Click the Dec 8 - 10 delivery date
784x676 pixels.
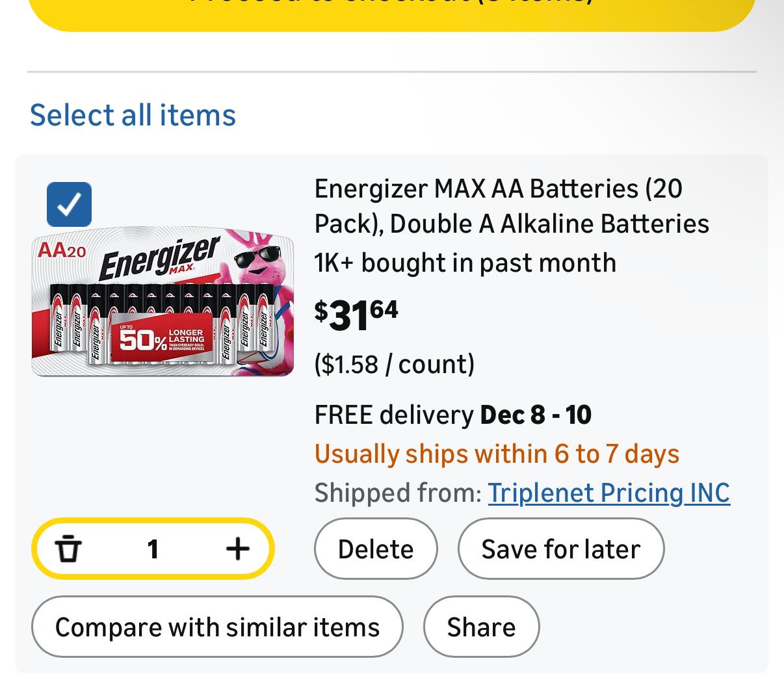click(x=536, y=415)
